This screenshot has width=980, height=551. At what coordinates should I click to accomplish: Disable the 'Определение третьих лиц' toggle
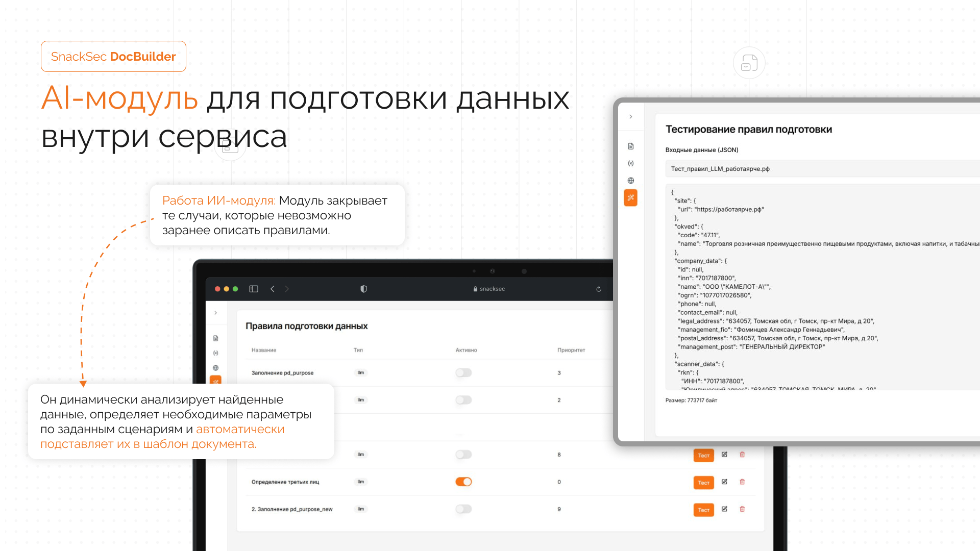pyautogui.click(x=463, y=482)
